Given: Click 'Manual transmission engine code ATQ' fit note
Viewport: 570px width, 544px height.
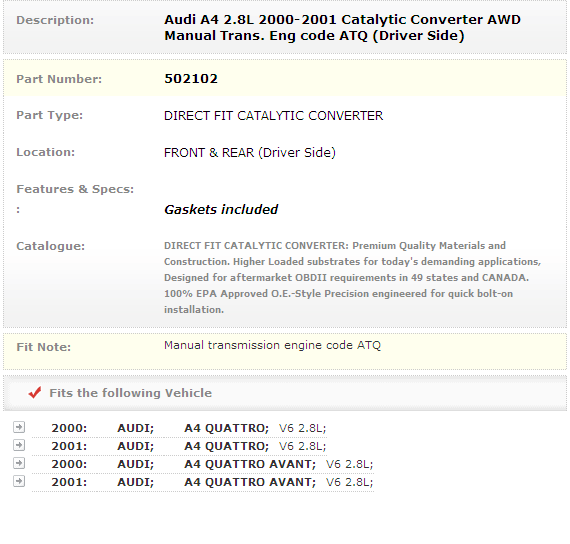Looking at the screenshot, I should (x=272, y=345).
